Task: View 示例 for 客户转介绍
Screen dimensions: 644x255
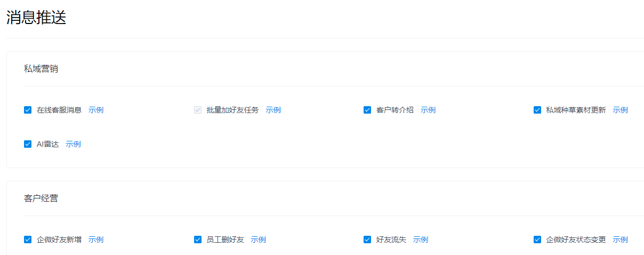Action: tap(428, 110)
